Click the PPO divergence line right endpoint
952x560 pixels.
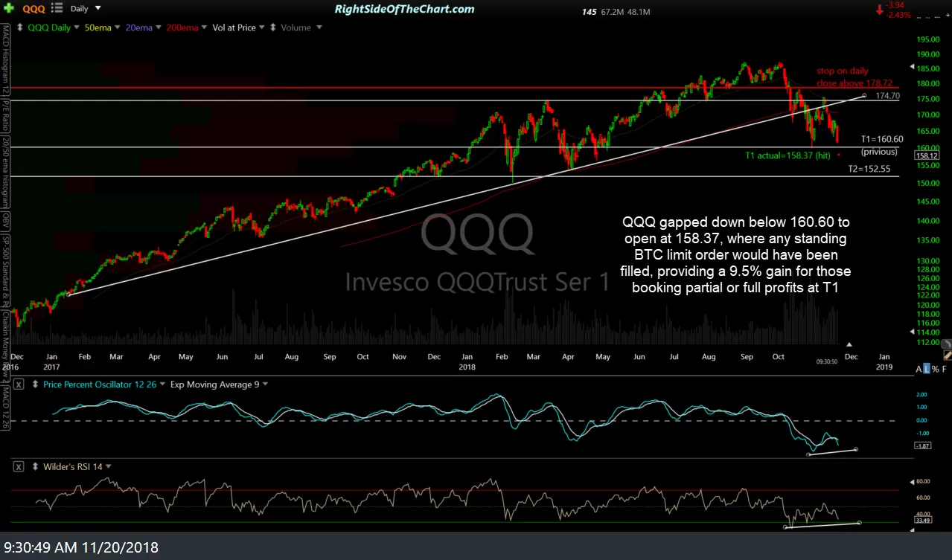tap(857, 449)
